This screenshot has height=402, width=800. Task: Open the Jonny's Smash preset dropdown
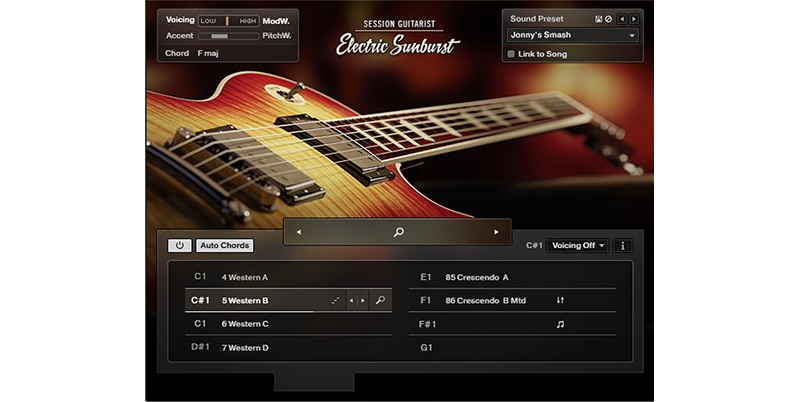[572, 35]
